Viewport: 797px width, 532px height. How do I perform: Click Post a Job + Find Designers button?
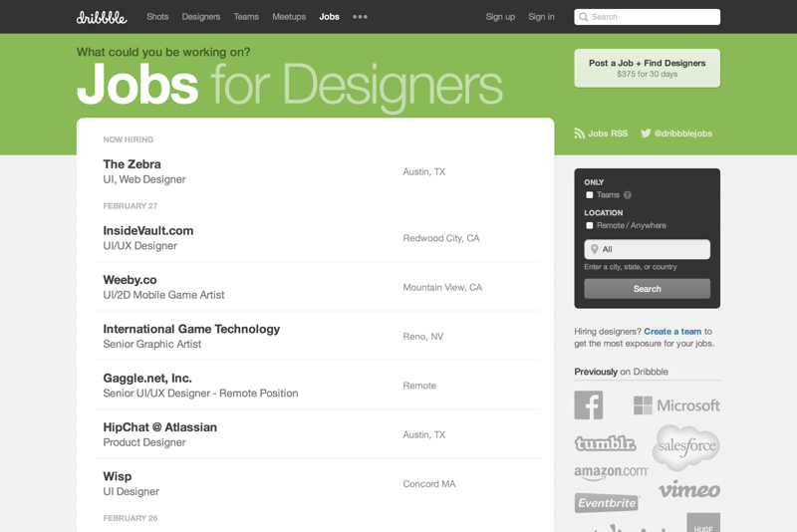647,68
